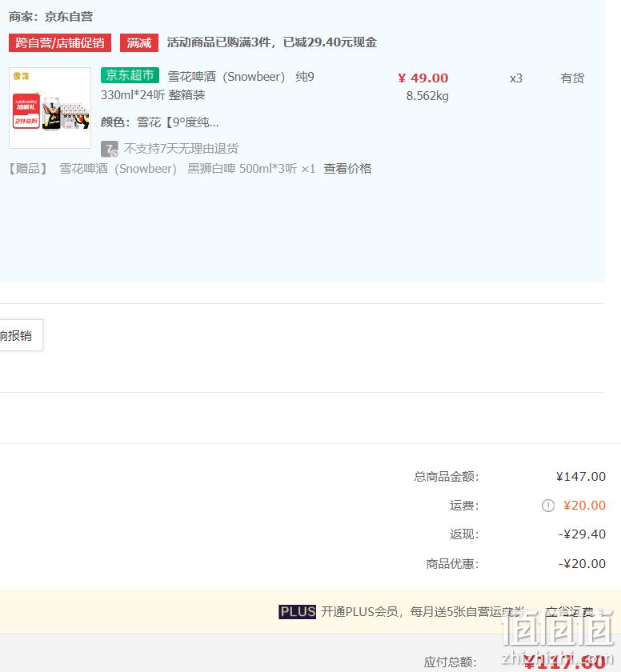The image size is (621, 672).
Task: Click the 京东超市 green badge
Action: (130, 75)
